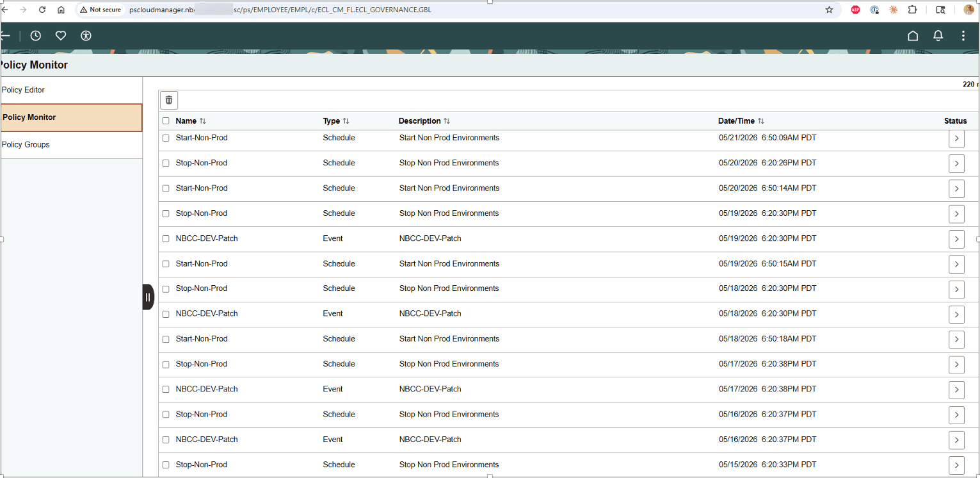
Task: Click the browser address bar URL
Action: pyautogui.click(x=280, y=10)
